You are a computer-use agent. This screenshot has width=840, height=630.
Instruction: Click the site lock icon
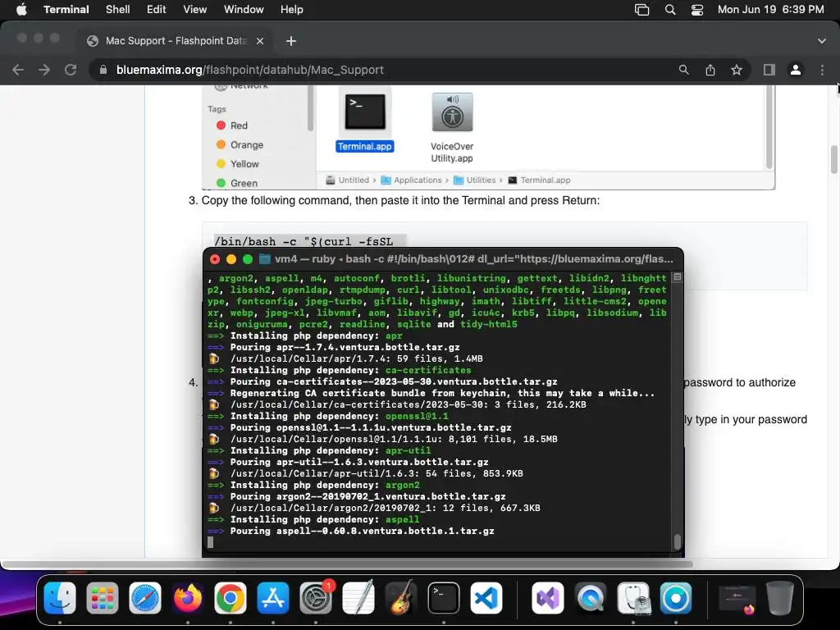pyautogui.click(x=103, y=70)
